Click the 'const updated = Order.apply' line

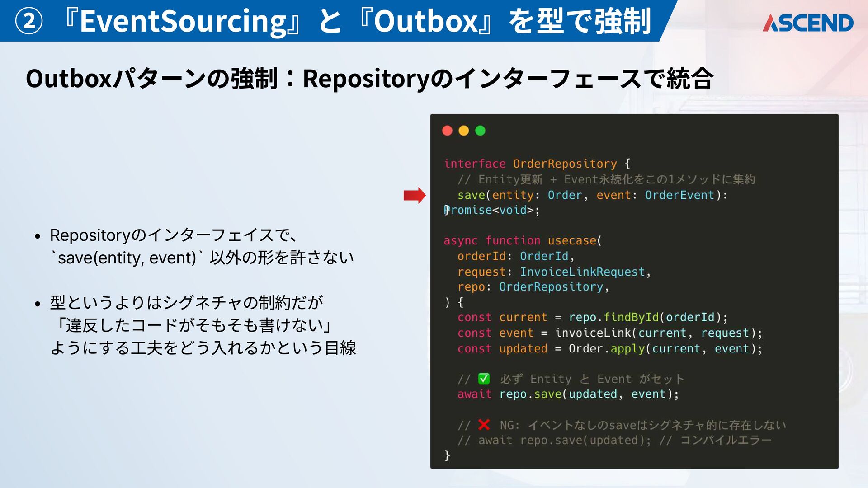tap(609, 349)
